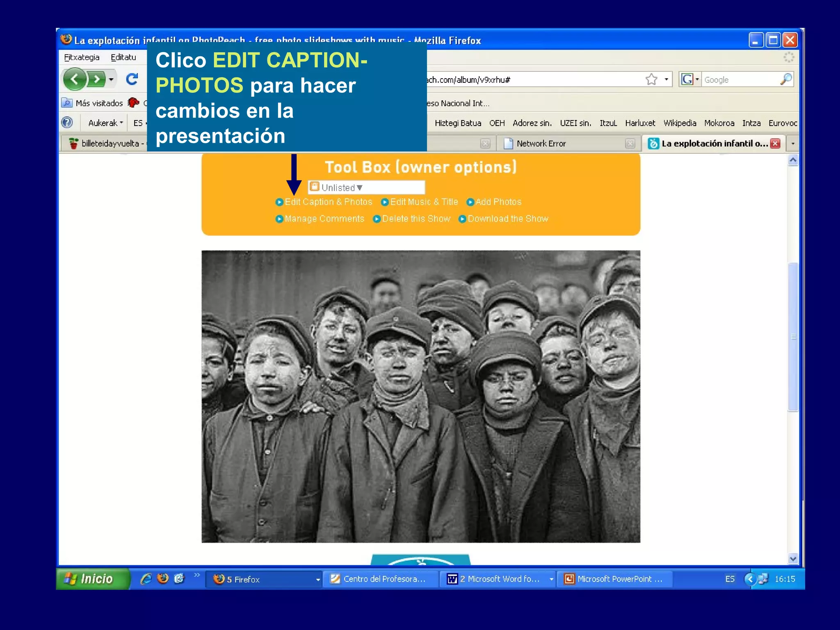Open the navigation history dropdown arrow
840x630 pixels.
pos(111,80)
